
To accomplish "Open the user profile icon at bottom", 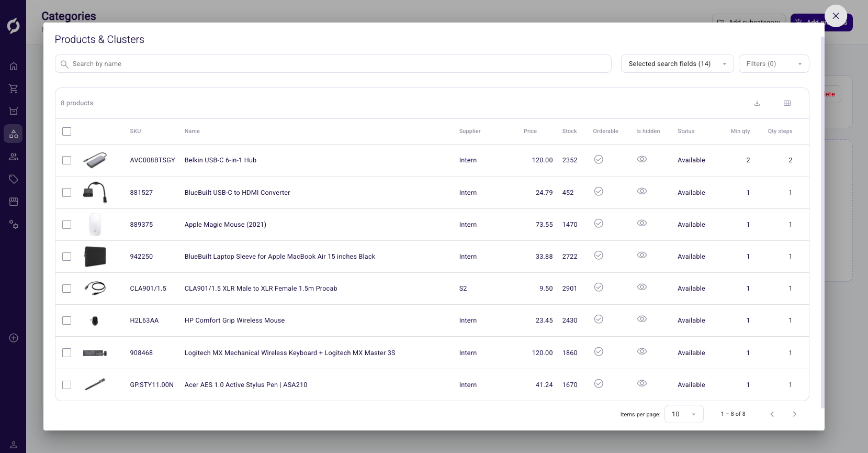I will point(14,445).
